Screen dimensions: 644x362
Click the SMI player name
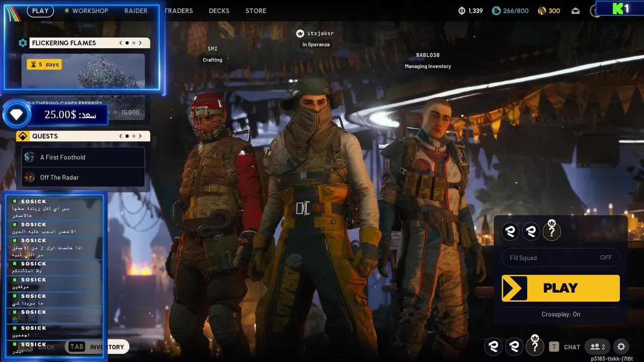coord(212,49)
